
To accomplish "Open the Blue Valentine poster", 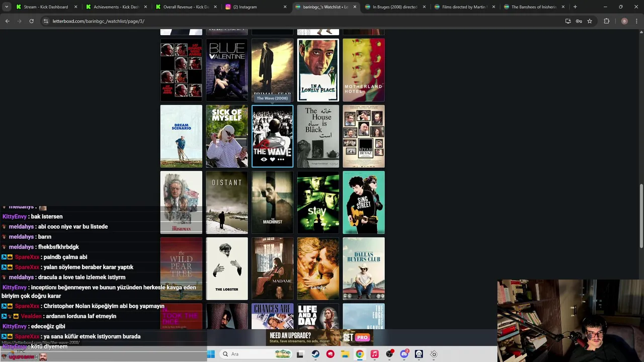I will pyautogui.click(x=226, y=70).
